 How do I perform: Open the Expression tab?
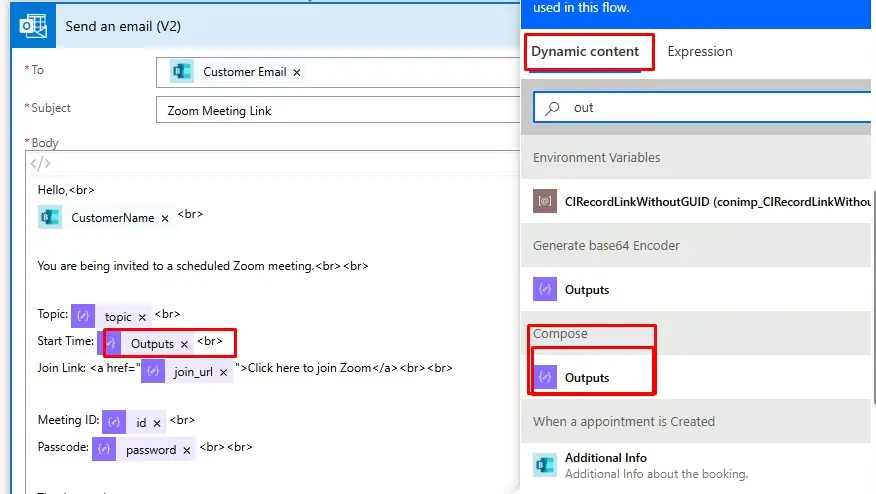(x=700, y=51)
